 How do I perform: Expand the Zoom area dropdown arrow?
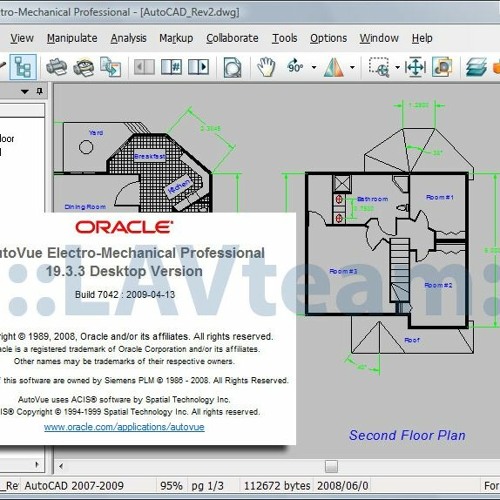click(x=397, y=67)
